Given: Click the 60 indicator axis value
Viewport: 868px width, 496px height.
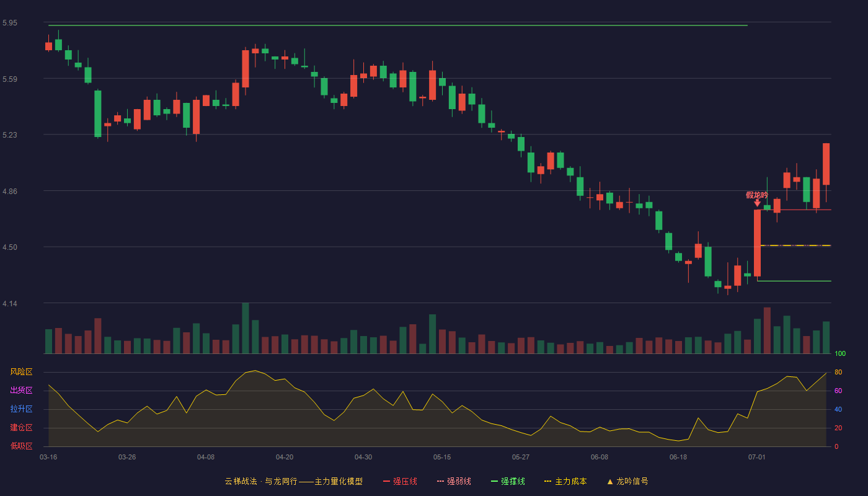Looking at the screenshot, I should tap(838, 391).
